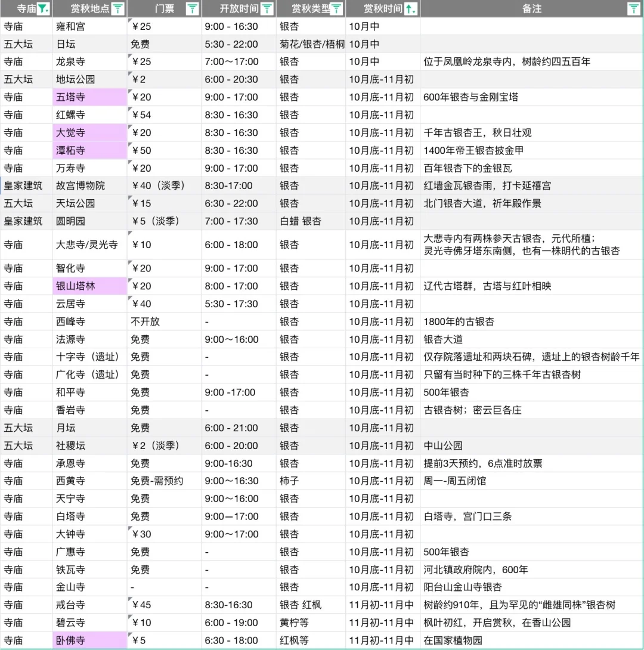Viewport: 644px width, 650px height.
Task: Select the highlighted 潭柘寺 cell
Action: 89,151
